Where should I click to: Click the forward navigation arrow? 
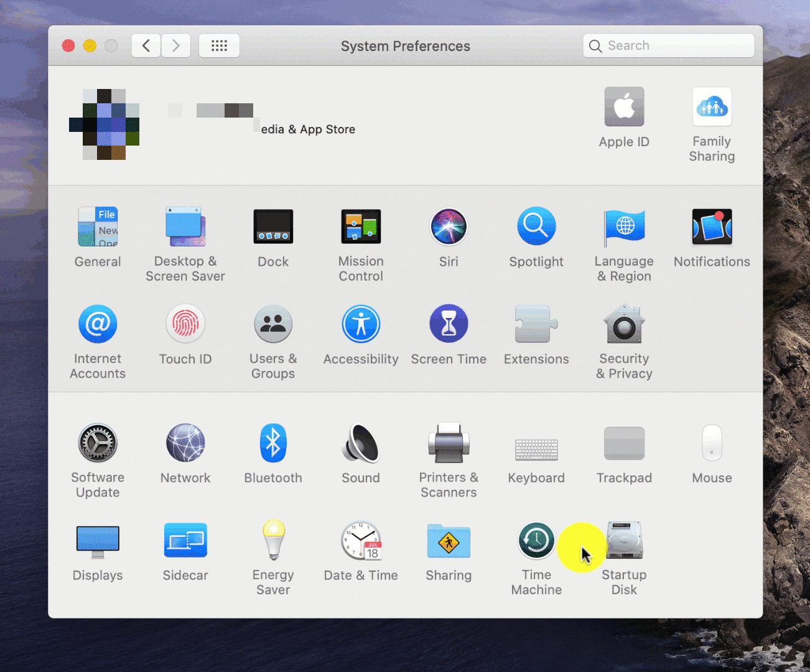click(176, 45)
